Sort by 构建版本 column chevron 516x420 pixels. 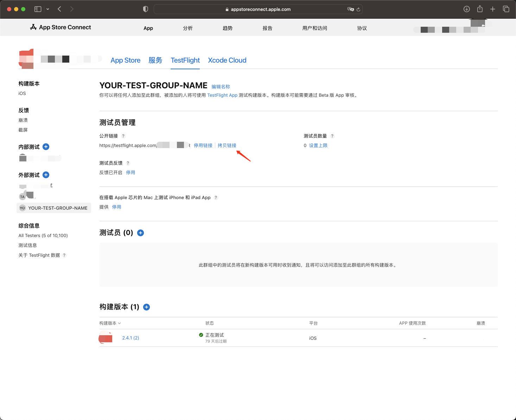pos(119,323)
